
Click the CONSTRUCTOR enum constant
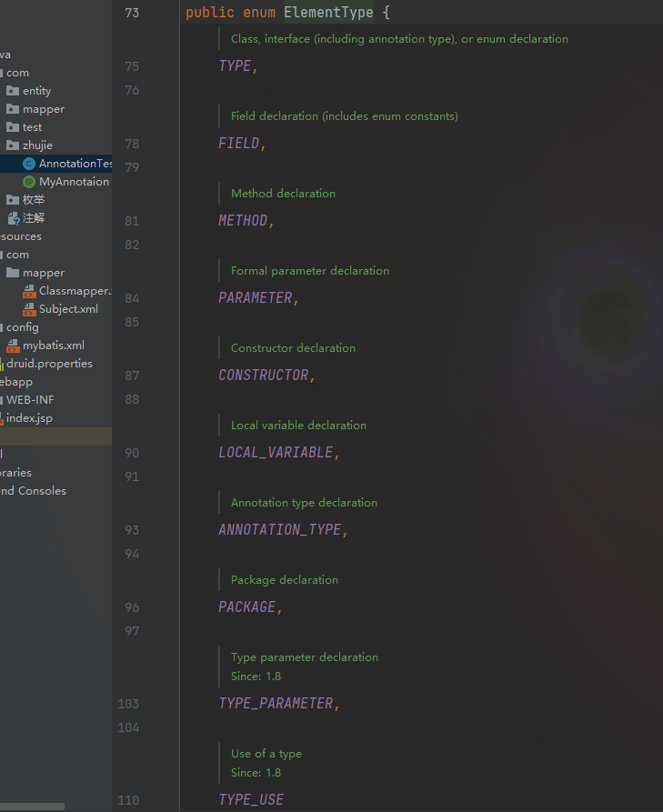[264, 375]
